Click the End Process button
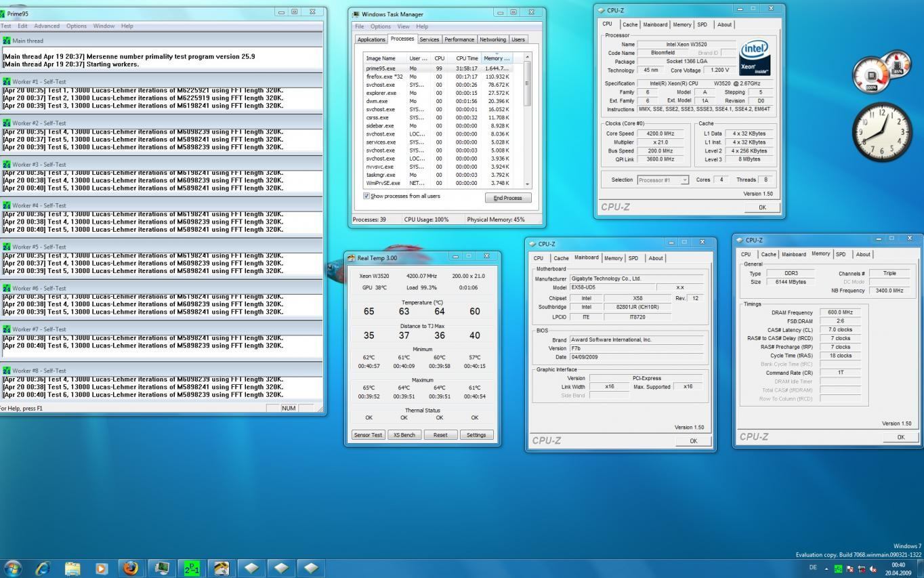The image size is (924, 578). click(x=507, y=198)
